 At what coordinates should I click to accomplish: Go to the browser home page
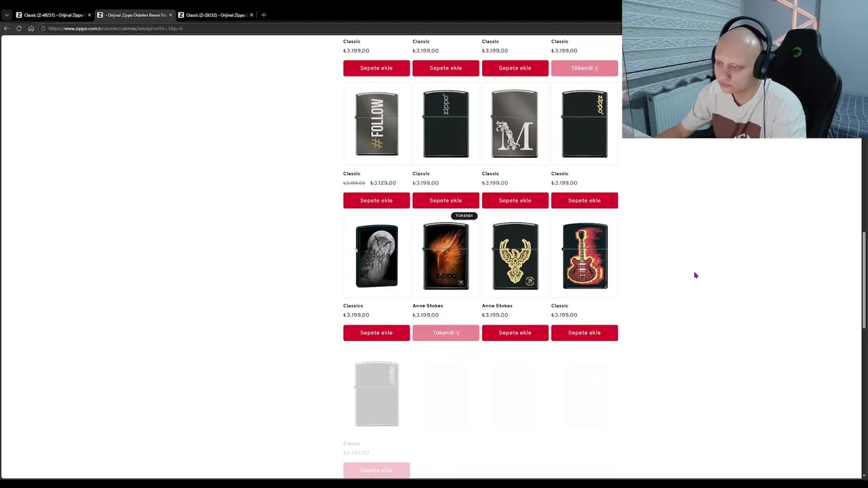pyautogui.click(x=31, y=28)
